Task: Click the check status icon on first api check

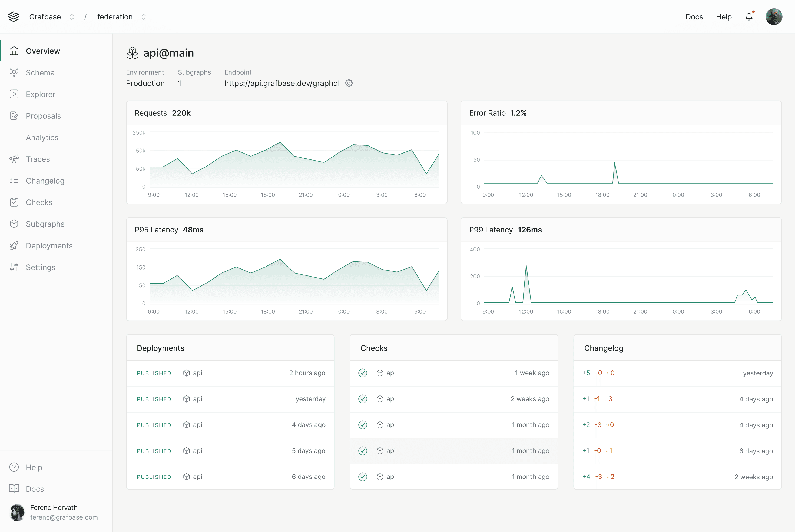Action: [363, 373]
